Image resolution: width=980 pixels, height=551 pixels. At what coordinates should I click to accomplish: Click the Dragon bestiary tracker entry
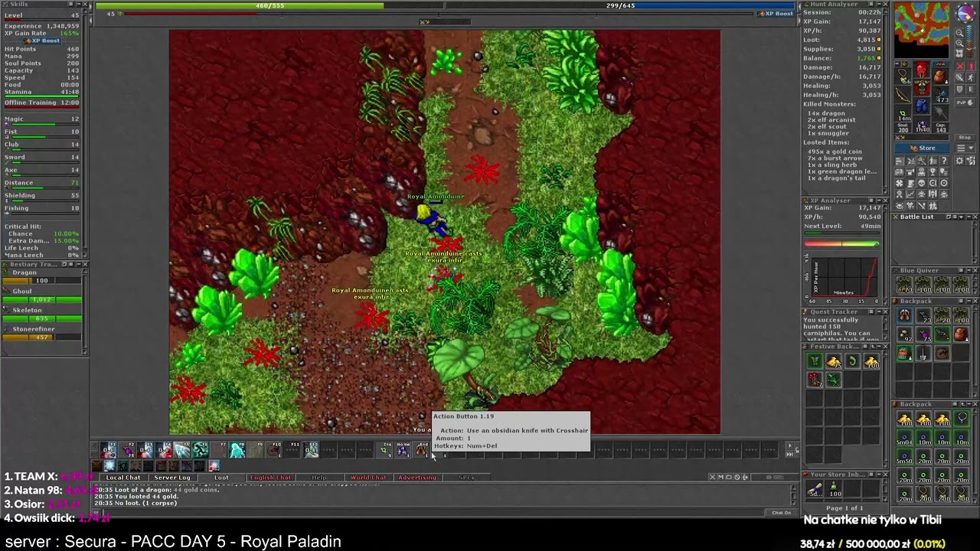(x=42, y=276)
